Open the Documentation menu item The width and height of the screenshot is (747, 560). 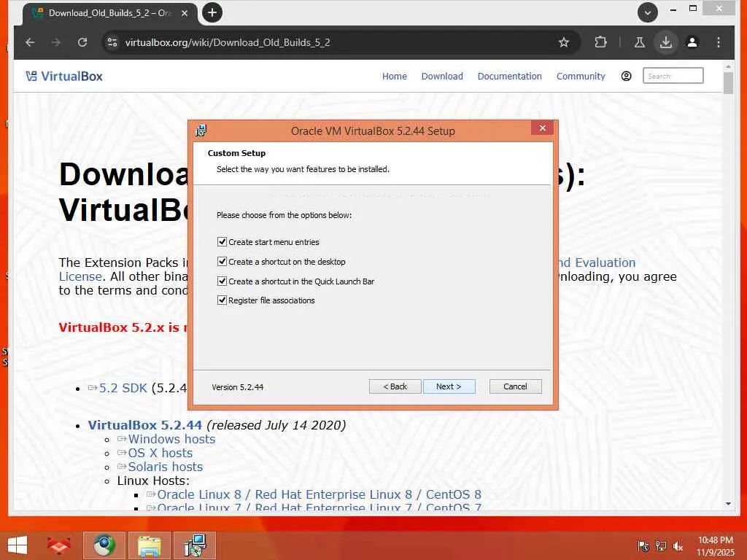click(510, 76)
